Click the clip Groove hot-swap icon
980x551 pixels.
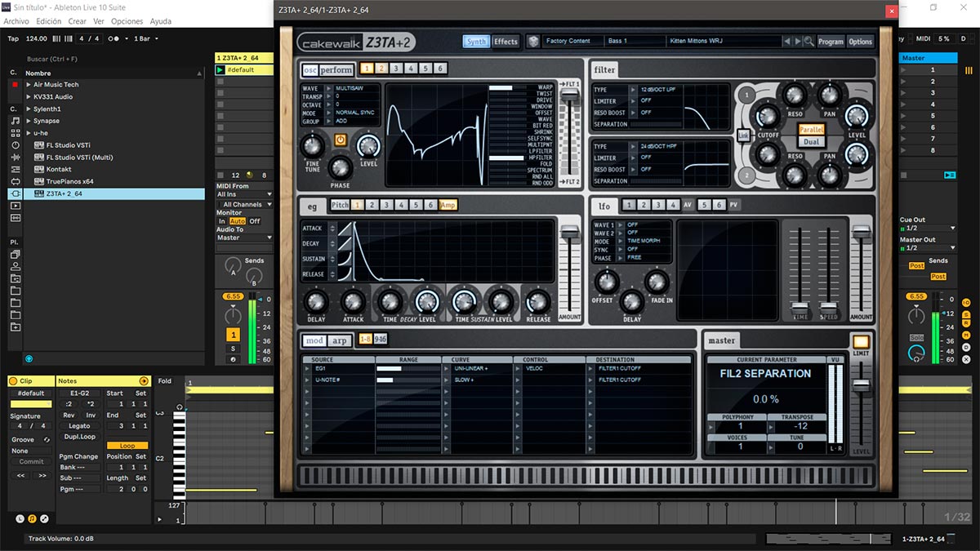[x=47, y=440]
